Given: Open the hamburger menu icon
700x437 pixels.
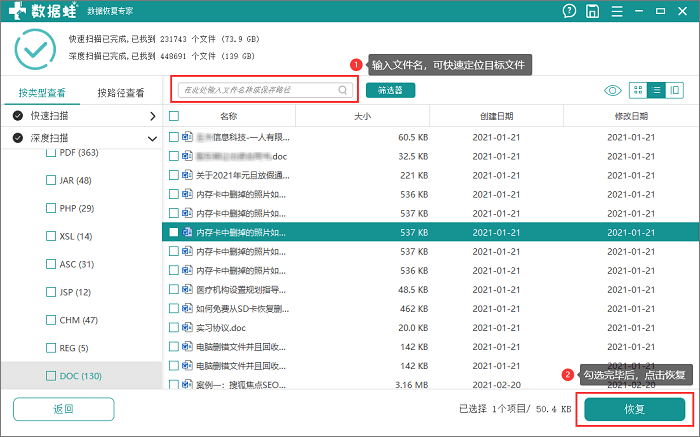Looking at the screenshot, I should pos(617,11).
